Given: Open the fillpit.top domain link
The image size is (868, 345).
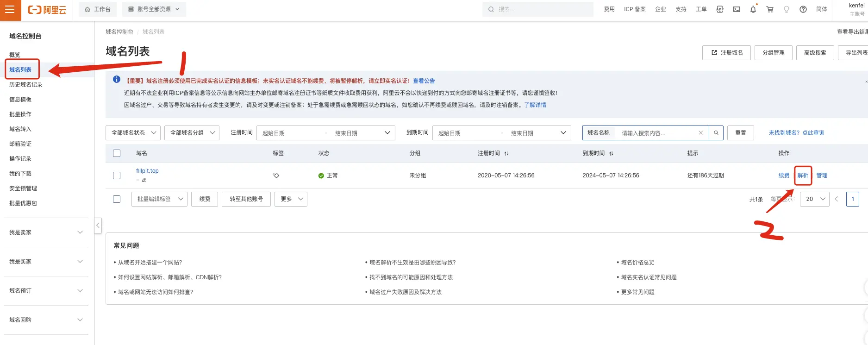Looking at the screenshot, I should (x=147, y=171).
